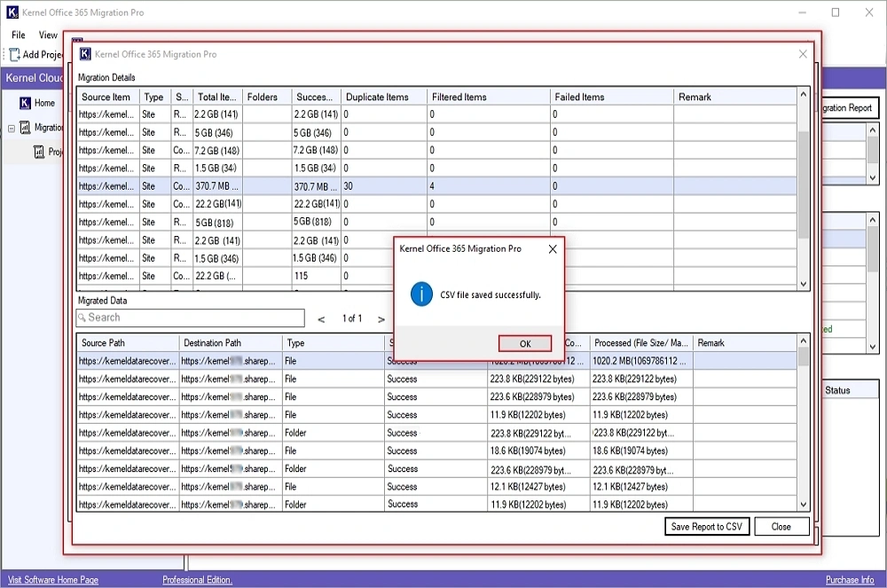
Task: Click the previous page arrow near the search box
Action: pos(319,318)
